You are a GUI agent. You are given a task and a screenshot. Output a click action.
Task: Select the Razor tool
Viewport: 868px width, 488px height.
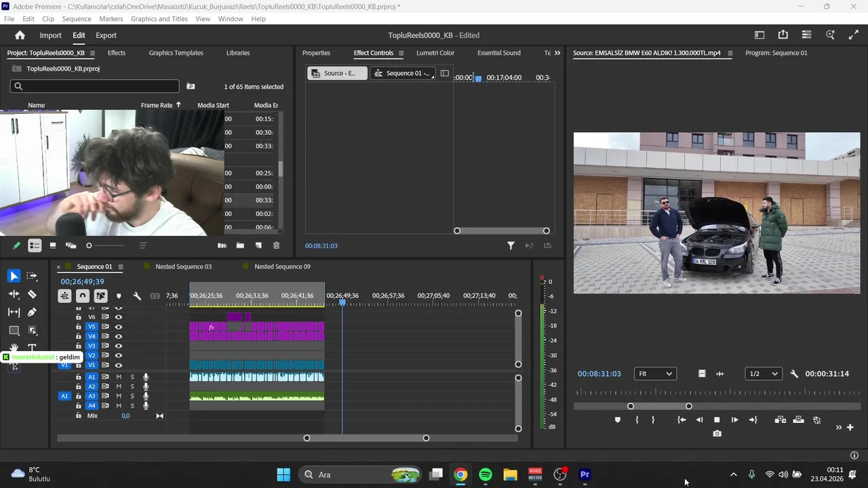point(32,294)
